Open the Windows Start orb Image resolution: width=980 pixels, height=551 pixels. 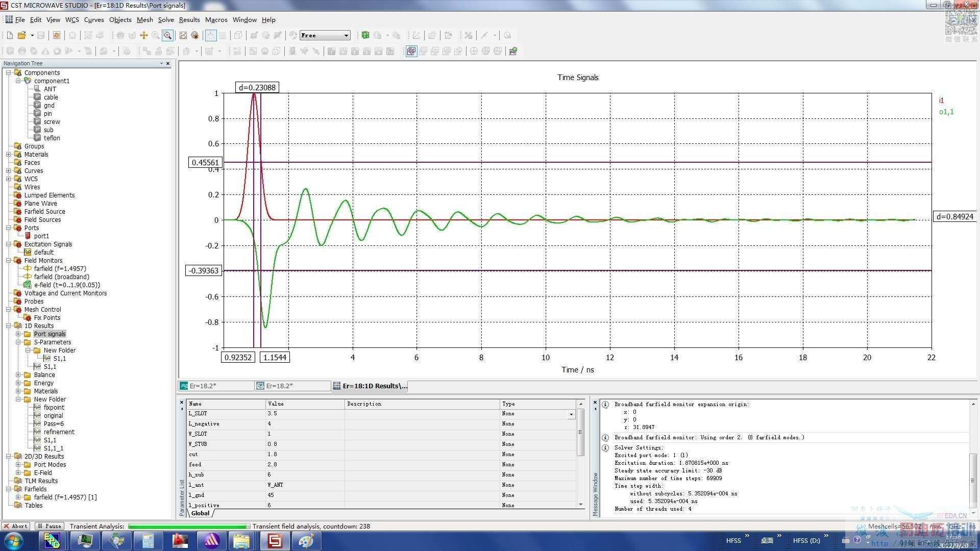(x=14, y=540)
